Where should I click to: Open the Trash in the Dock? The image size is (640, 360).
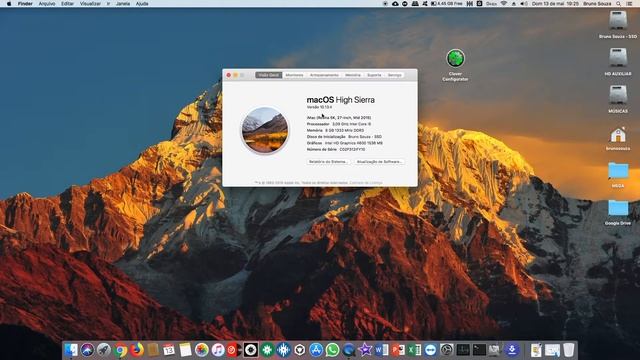(569, 350)
